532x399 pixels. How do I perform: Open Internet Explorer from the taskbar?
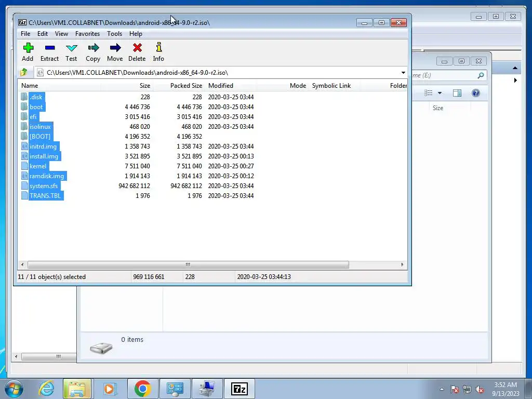pyautogui.click(x=46, y=389)
